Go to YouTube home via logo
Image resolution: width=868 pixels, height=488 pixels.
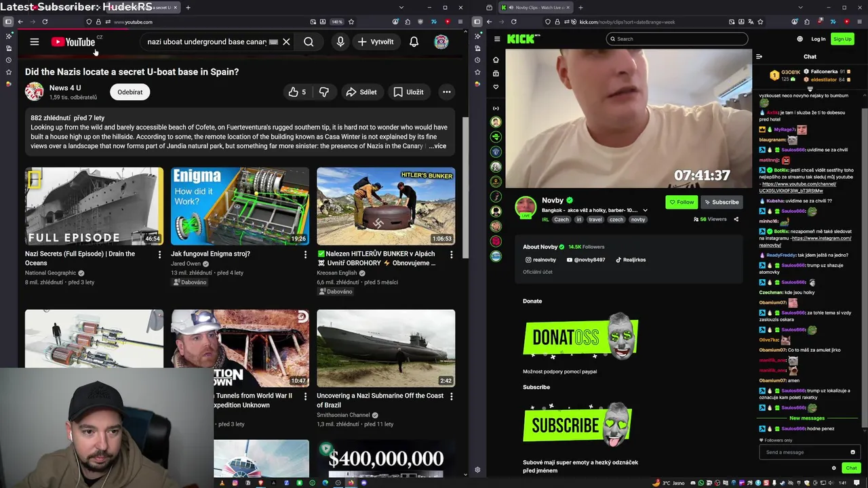click(73, 42)
